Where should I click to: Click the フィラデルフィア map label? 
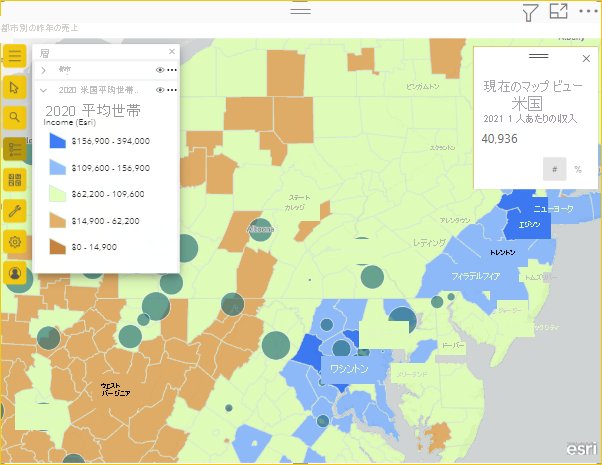coord(476,276)
